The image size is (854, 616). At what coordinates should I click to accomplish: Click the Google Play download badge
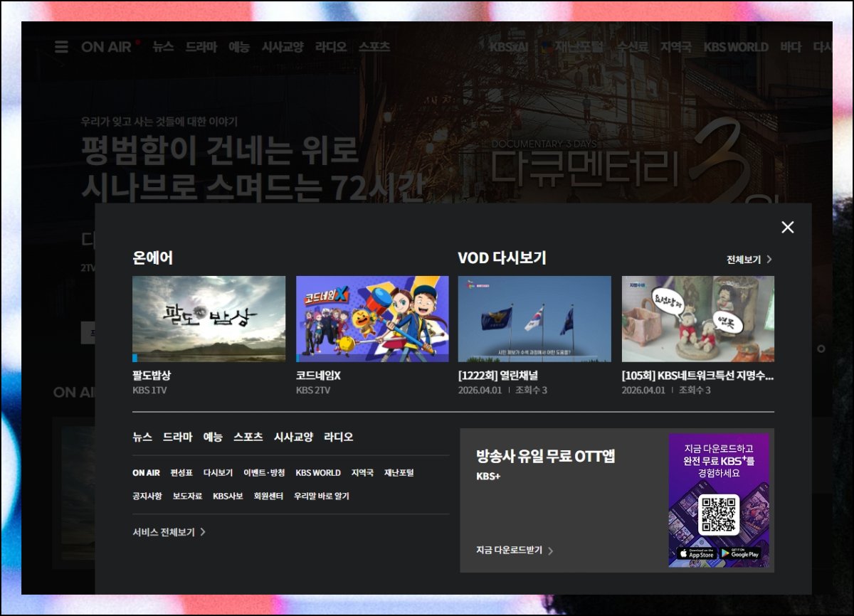[741, 553]
